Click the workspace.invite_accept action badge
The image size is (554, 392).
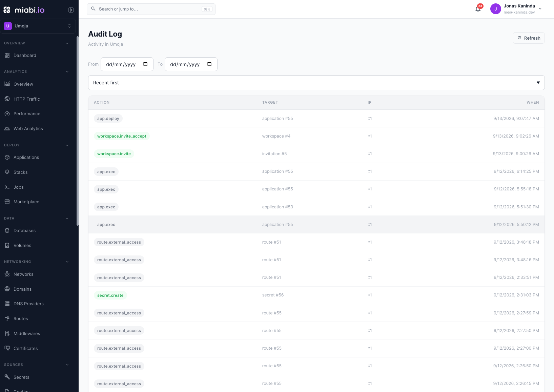122,136
